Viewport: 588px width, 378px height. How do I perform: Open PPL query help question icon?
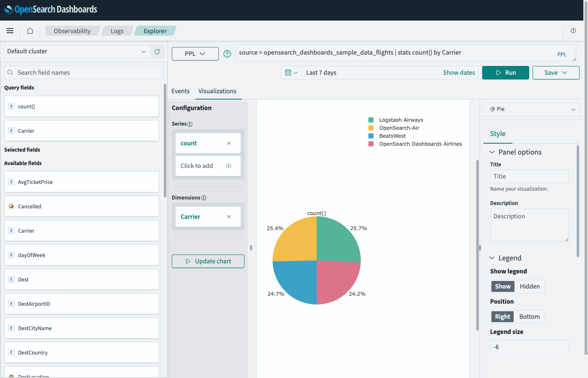227,54
